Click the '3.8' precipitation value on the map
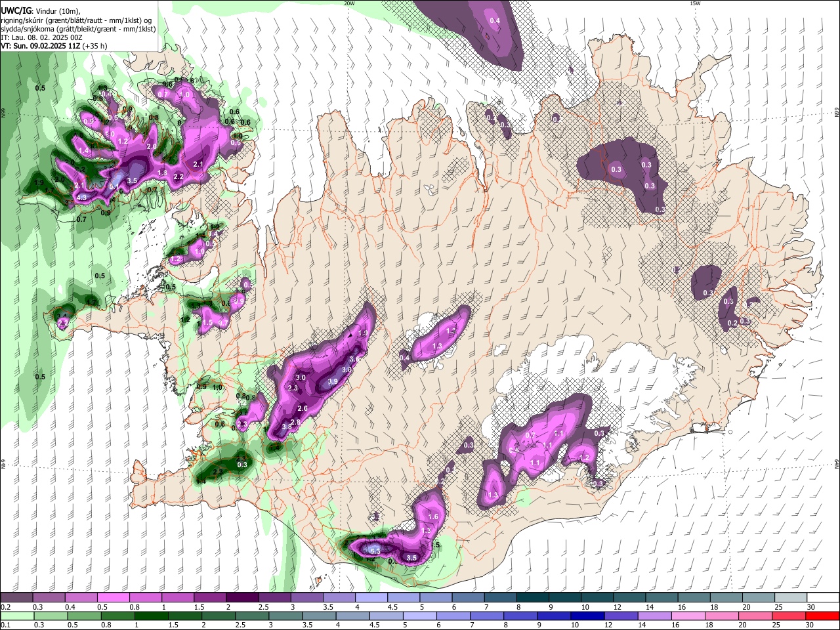 (286, 427)
